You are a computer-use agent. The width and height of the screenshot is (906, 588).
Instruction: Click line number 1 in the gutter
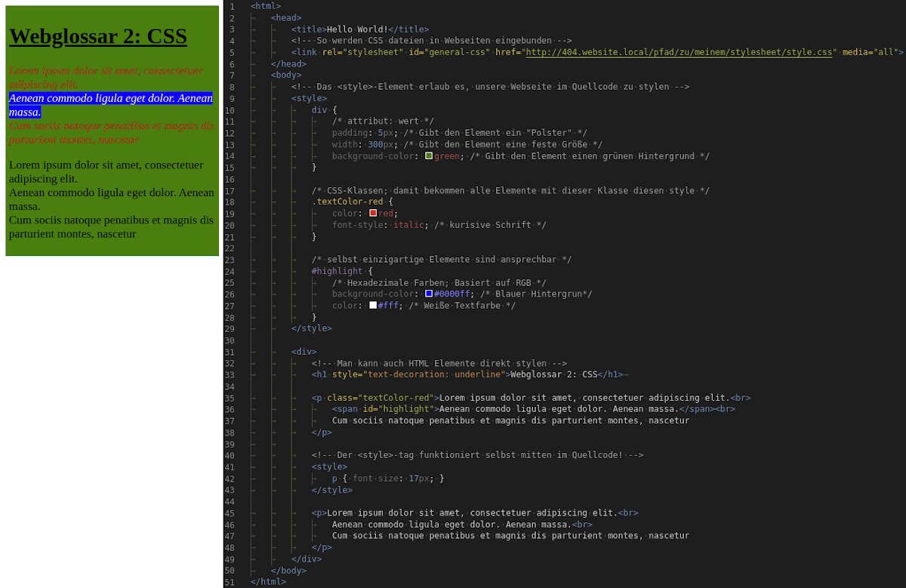(x=232, y=5)
